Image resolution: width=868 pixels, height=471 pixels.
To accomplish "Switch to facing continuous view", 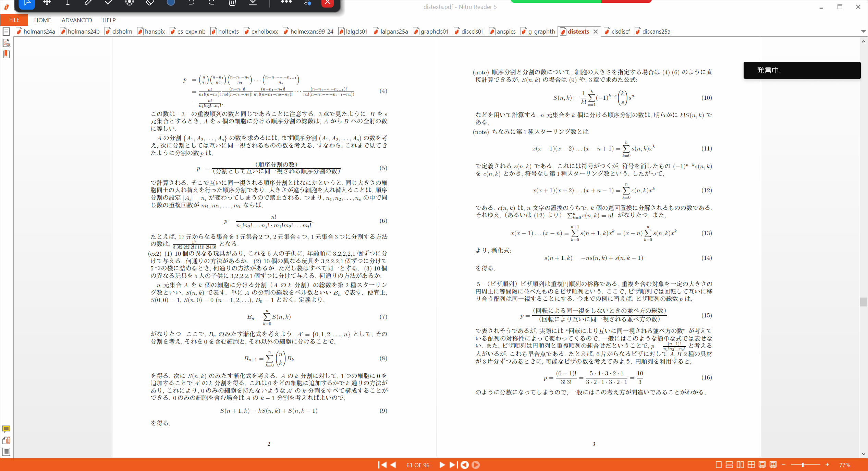I will point(751,465).
